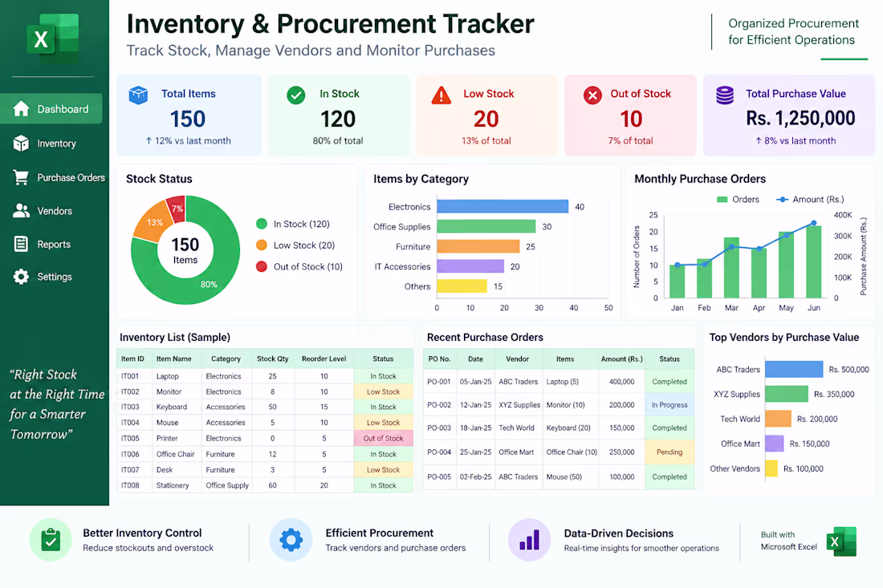The height and width of the screenshot is (588, 883).
Task: Click the In Stock green checkmark icon
Action: pyautogui.click(x=295, y=95)
